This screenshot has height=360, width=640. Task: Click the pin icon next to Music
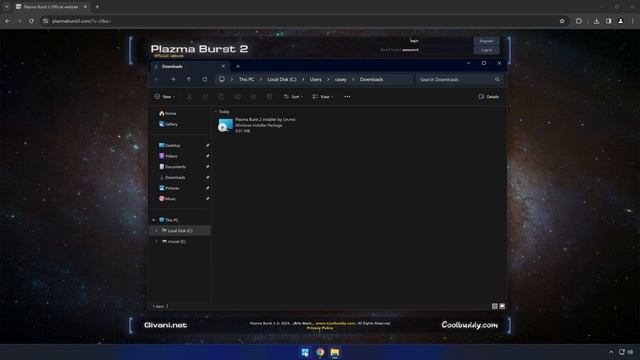click(207, 198)
